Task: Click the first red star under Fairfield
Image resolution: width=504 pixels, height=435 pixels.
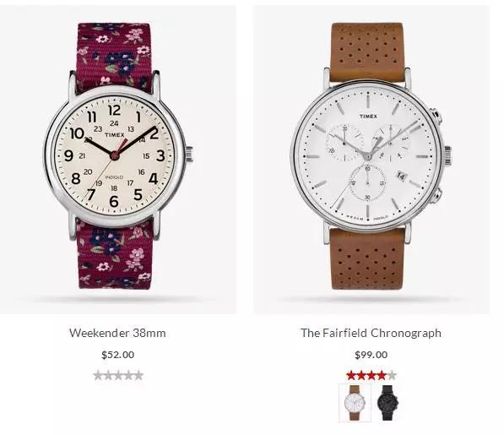Action: pos(351,375)
